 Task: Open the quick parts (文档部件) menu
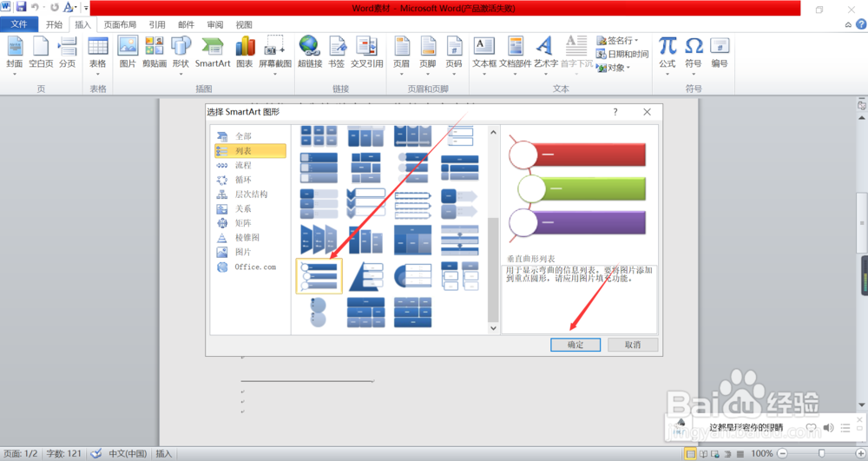(x=516, y=54)
